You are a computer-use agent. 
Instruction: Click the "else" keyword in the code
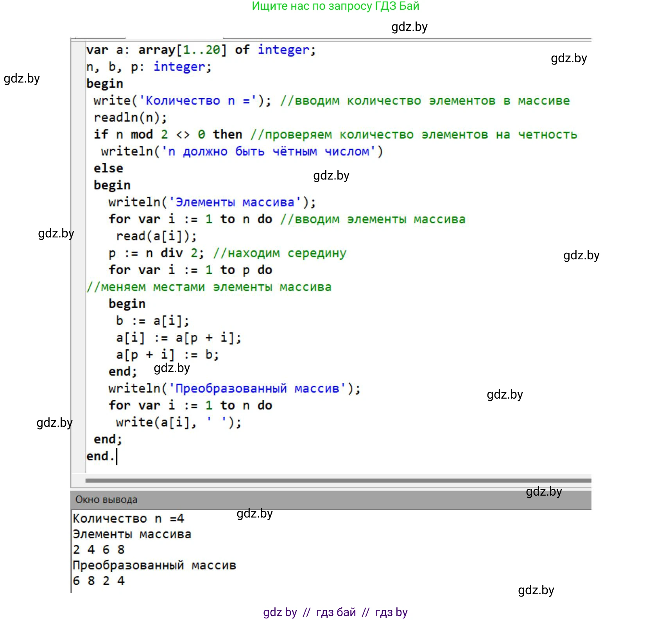[x=108, y=168]
